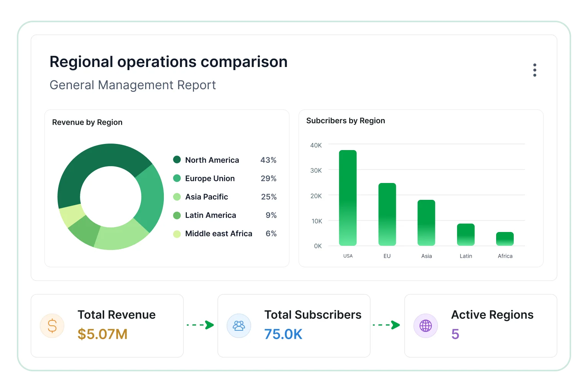Click arrow between Revenue and Subscribers cards

200,325
